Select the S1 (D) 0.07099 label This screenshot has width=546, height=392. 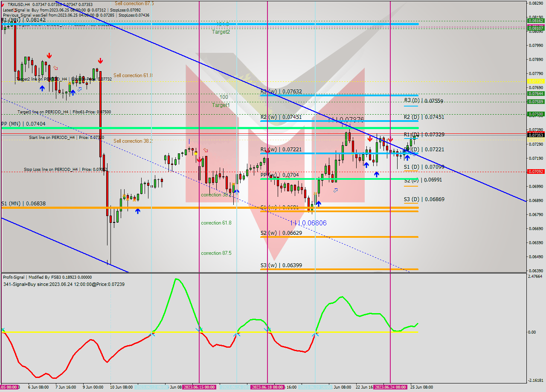(424, 167)
